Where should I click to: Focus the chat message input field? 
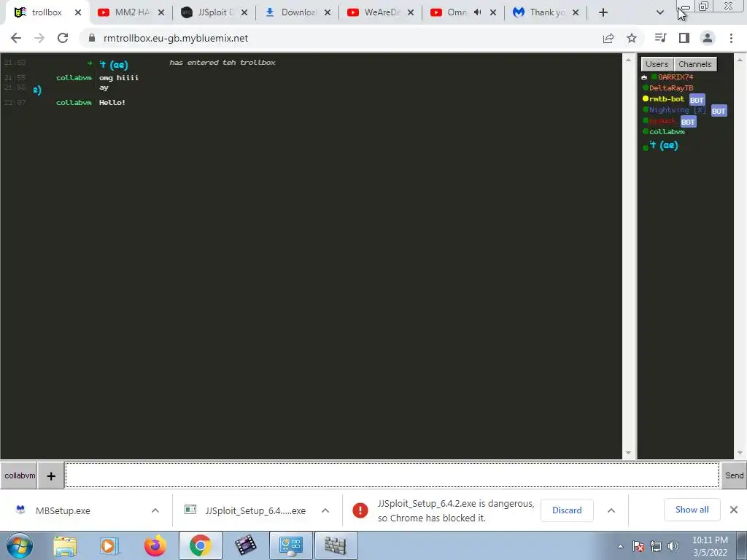392,475
